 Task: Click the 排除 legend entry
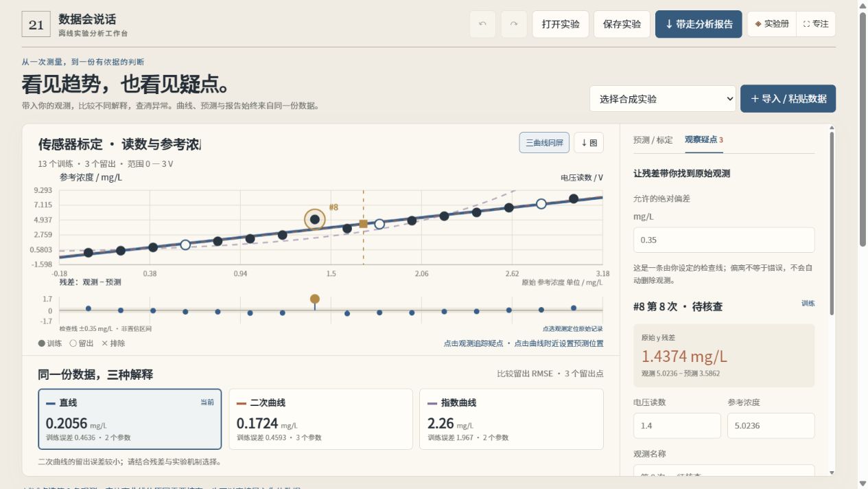tap(113, 343)
